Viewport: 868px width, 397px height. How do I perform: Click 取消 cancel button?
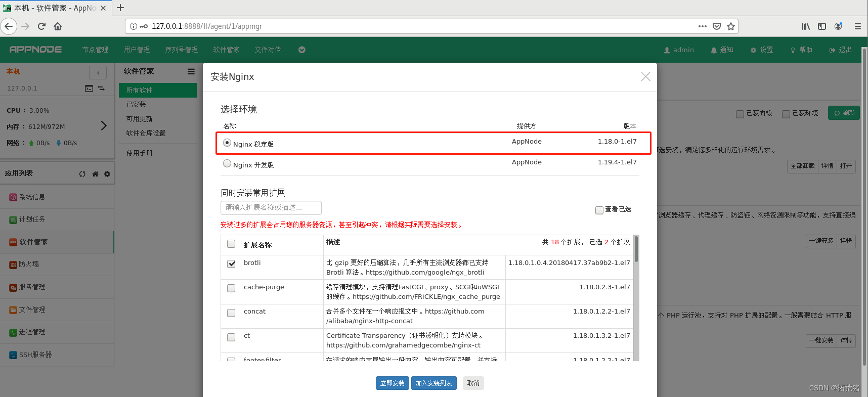click(473, 383)
